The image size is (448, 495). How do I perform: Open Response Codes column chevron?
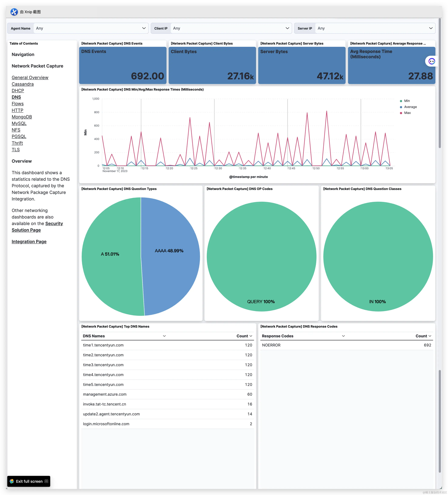tap(343, 336)
